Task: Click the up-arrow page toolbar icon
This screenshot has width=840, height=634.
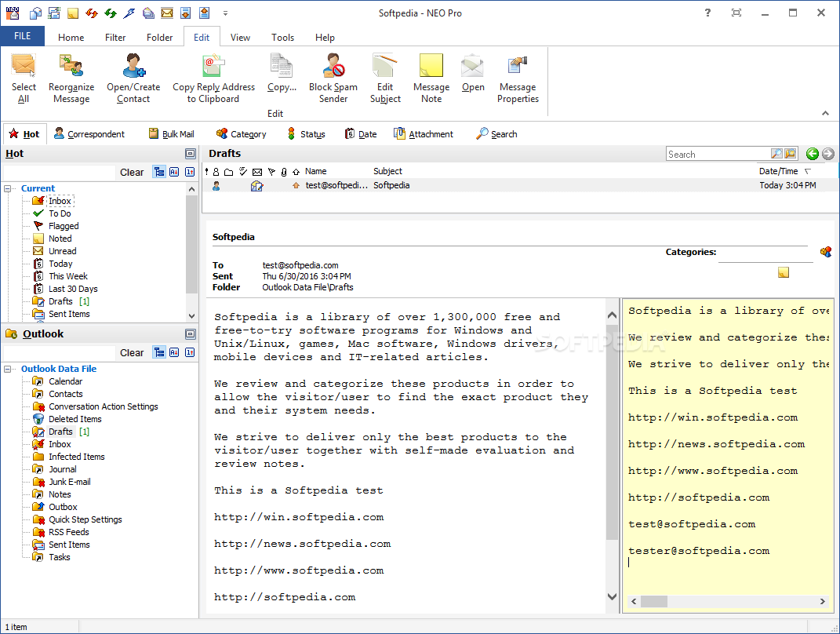Action: (204, 13)
